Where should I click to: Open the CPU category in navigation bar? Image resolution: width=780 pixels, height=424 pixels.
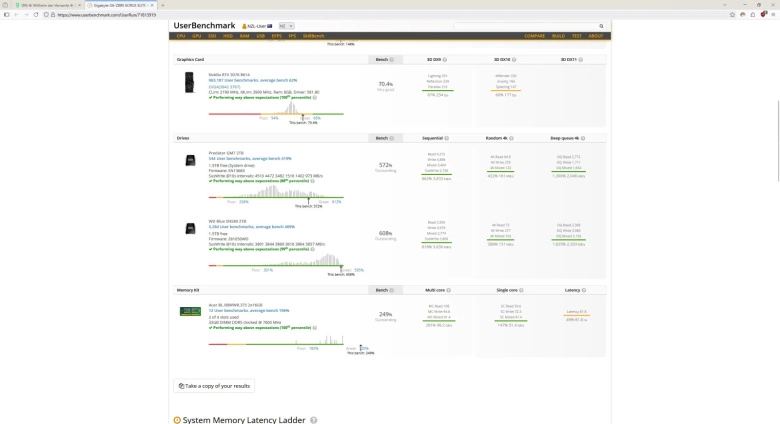[181, 36]
